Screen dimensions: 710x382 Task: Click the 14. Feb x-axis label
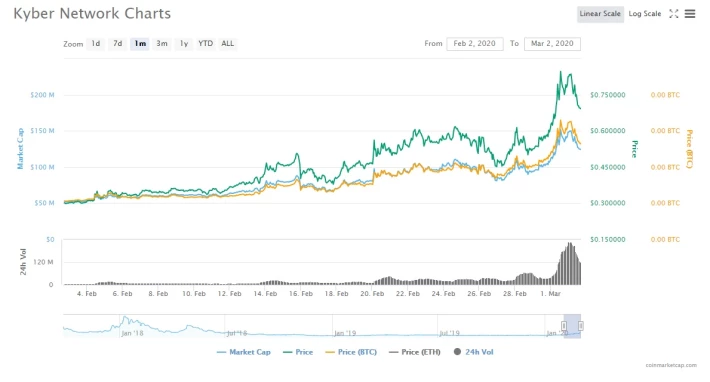click(265, 294)
